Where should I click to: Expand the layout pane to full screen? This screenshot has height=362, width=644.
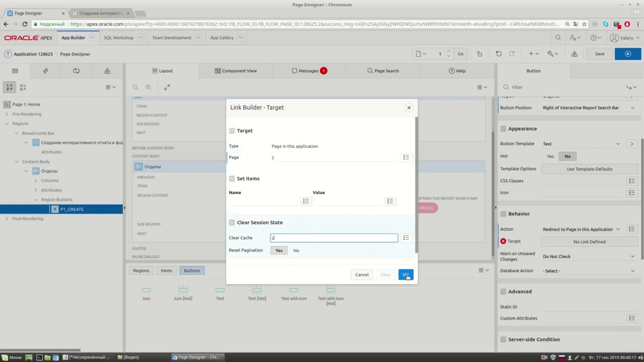167,87
